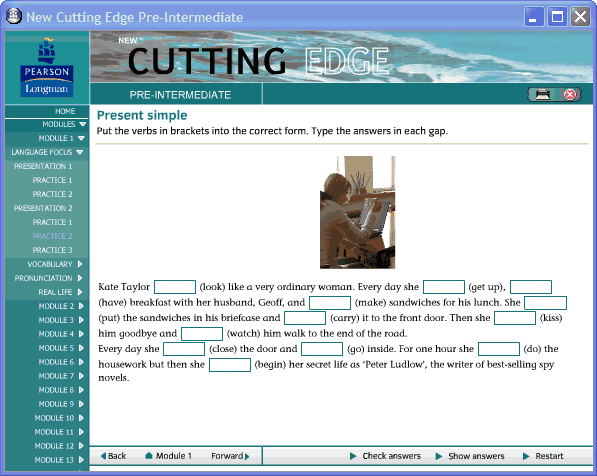Expand the REAL LIFE section arrow
Image resolution: width=597 pixels, height=476 pixels.
[80, 292]
